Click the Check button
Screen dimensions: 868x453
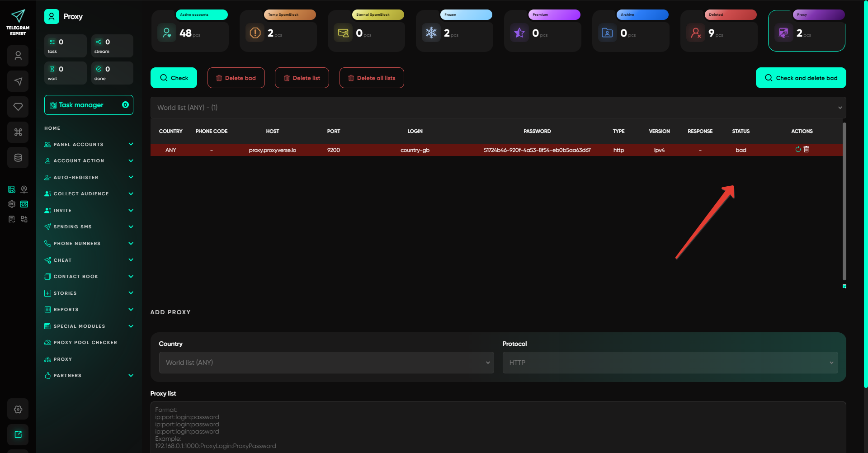[x=174, y=78]
